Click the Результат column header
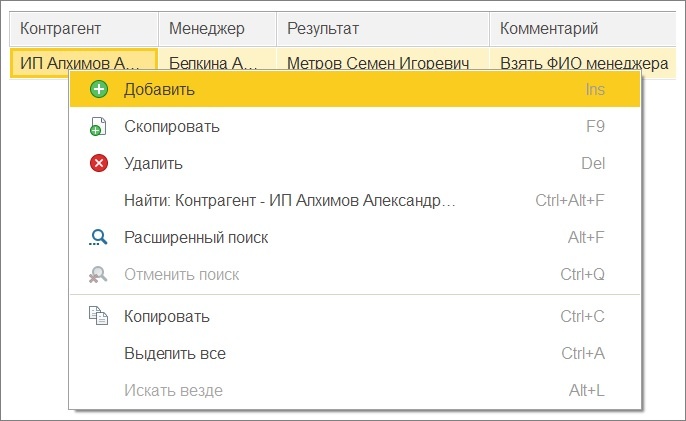686x421 pixels. [x=383, y=29]
